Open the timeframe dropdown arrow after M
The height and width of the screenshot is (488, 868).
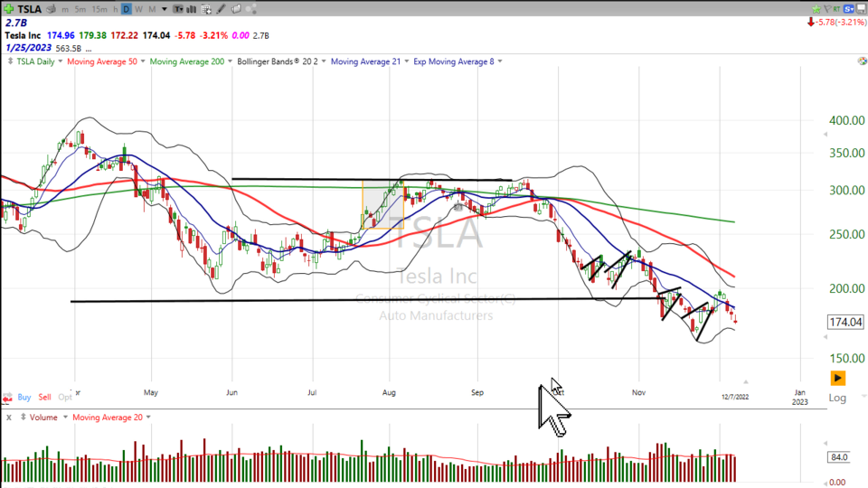tap(164, 9)
